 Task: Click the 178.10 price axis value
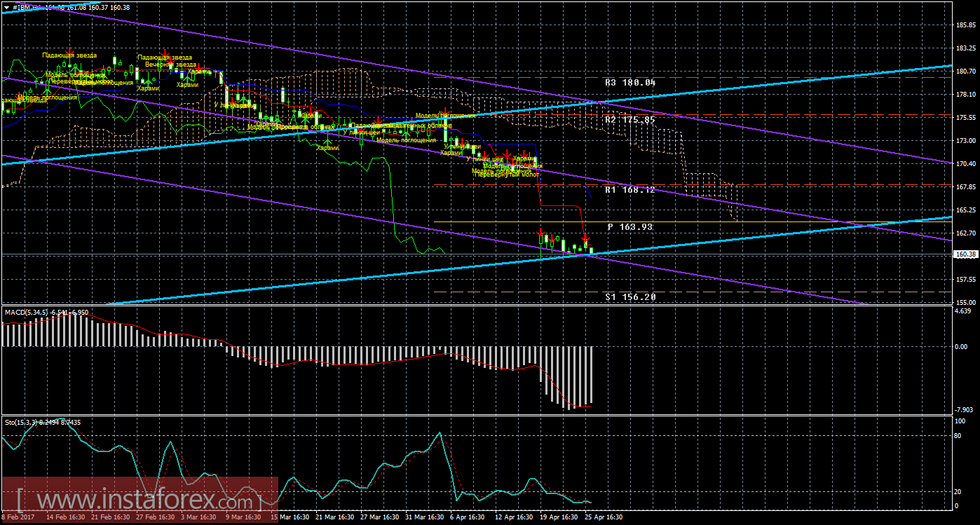click(x=966, y=95)
